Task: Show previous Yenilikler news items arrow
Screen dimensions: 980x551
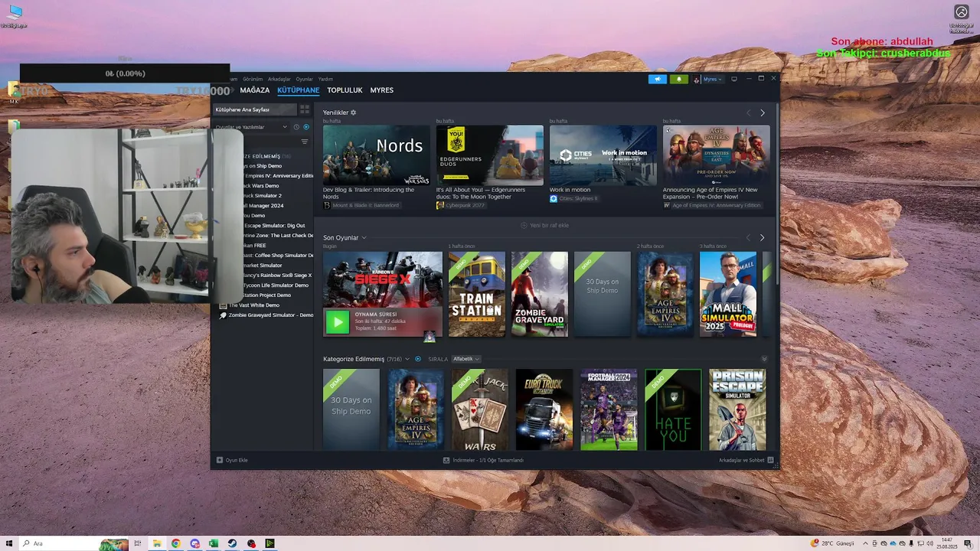Action: point(749,112)
